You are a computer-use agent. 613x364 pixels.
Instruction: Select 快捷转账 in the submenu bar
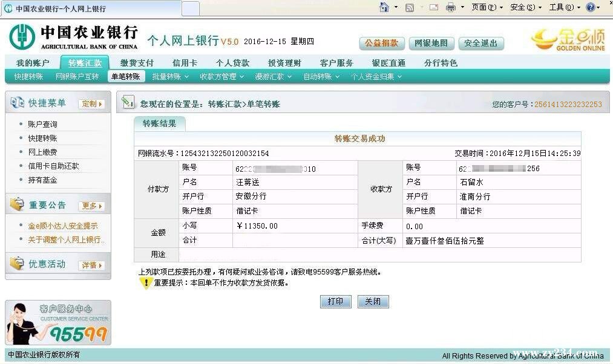click(28, 77)
